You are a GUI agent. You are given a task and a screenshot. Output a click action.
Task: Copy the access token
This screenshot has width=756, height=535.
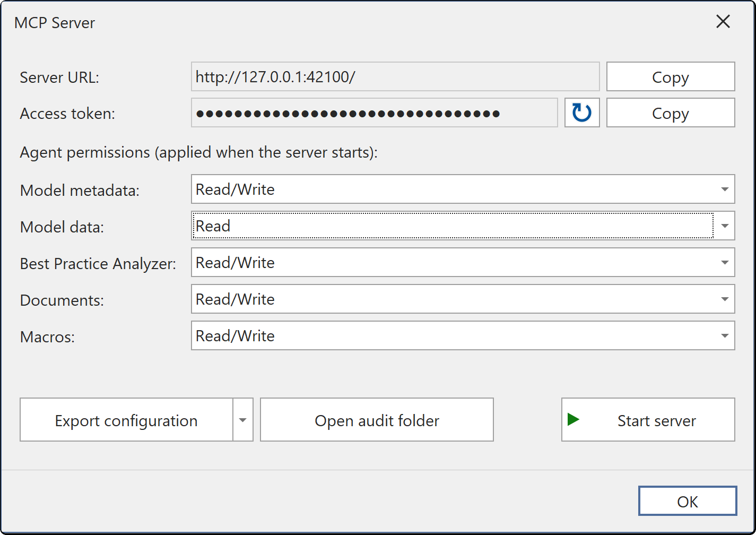[671, 113]
